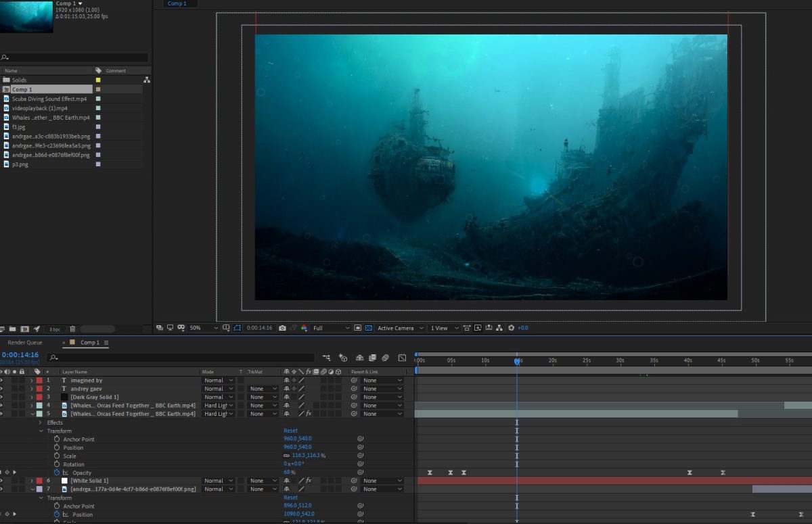Viewport: 812px width, 524px height.
Task: Click Reset for layer 7 Transform
Action: click(x=290, y=498)
